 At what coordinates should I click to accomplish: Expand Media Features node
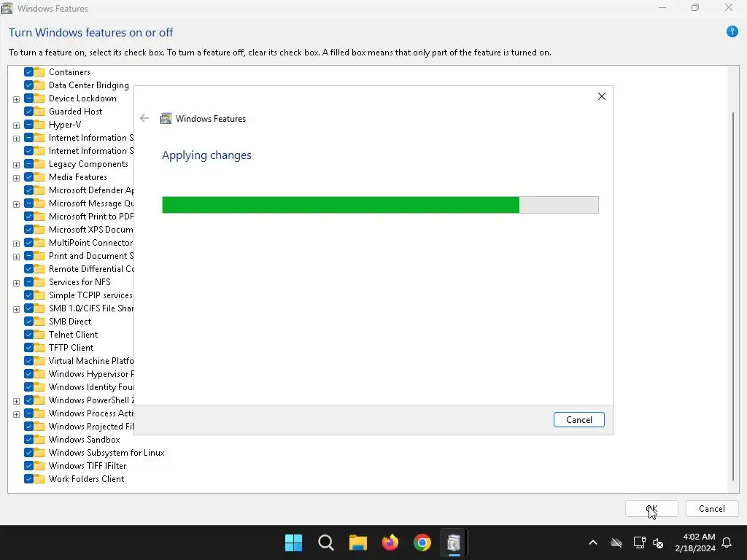click(x=16, y=178)
